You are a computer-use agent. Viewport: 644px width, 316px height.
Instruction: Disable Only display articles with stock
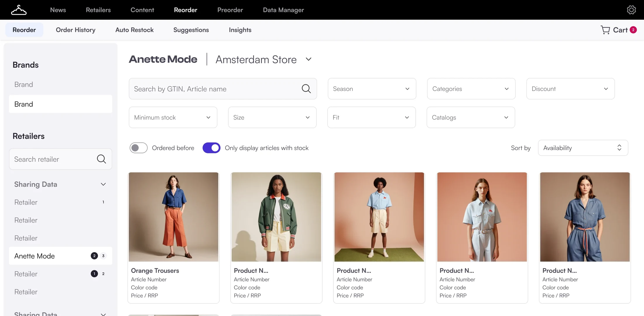211,148
